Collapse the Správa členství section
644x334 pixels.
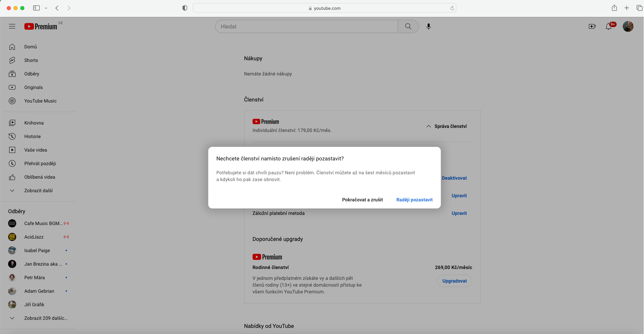(x=446, y=126)
